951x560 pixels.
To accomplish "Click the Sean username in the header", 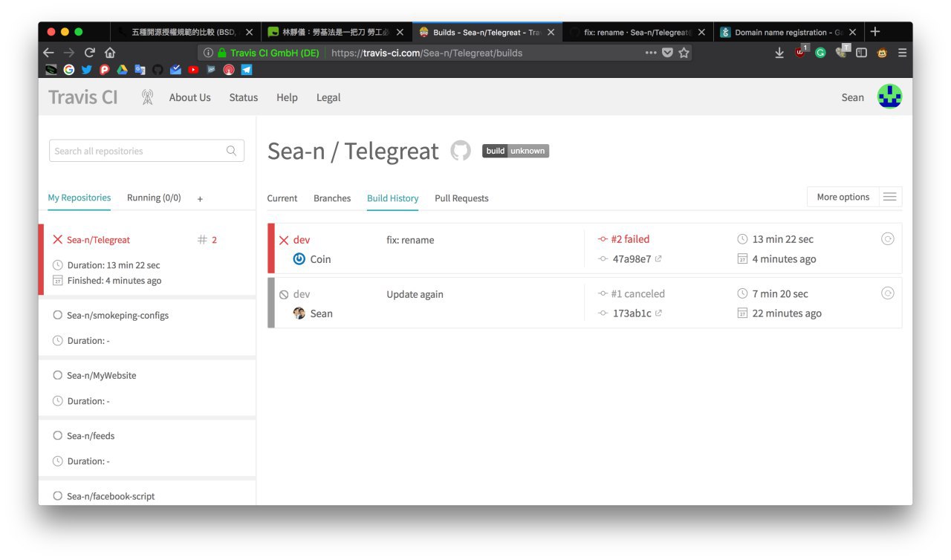I will pos(852,97).
